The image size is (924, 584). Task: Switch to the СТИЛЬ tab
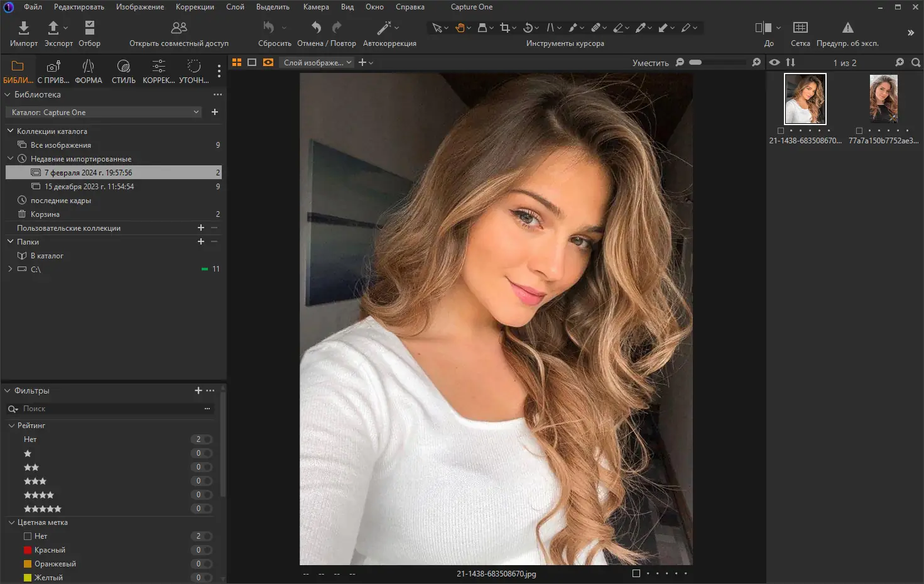pos(123,70)
